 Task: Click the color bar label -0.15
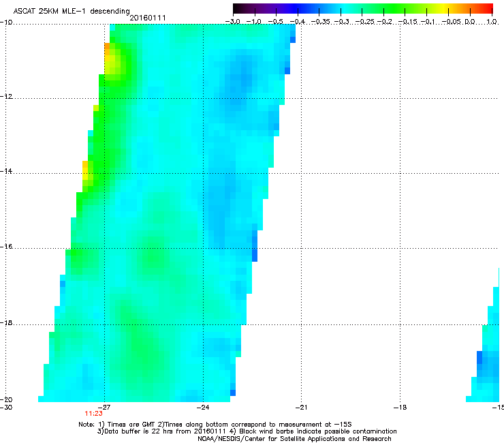(408, 22)
